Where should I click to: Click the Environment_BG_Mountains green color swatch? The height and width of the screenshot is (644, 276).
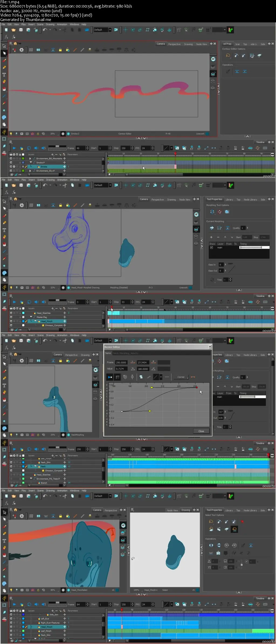(23, 158)
